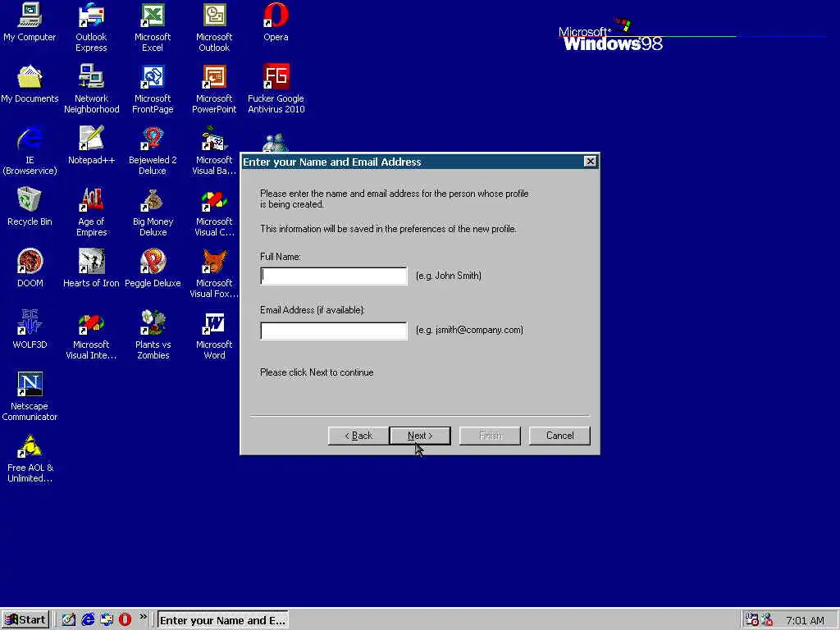Select the Netscape Communicator icon

click(x=30, y=396)
